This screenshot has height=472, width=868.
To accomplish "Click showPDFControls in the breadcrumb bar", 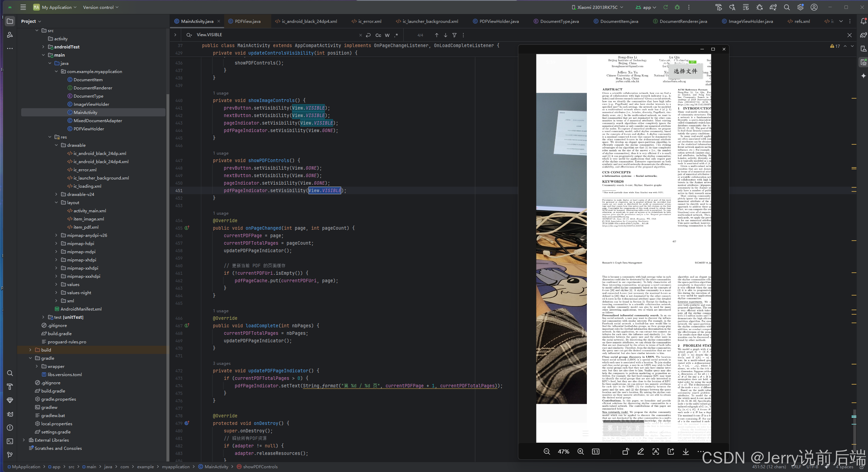I will click(x=260, y=467).
